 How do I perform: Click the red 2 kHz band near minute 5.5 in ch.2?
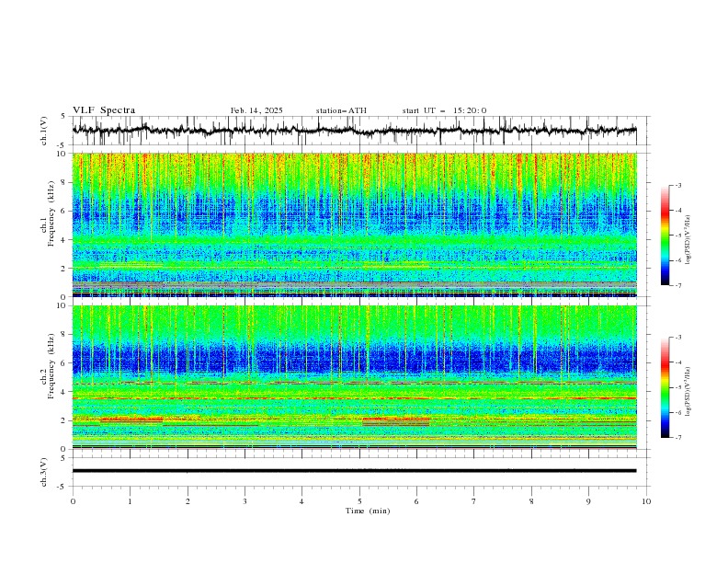pos(395,419)
